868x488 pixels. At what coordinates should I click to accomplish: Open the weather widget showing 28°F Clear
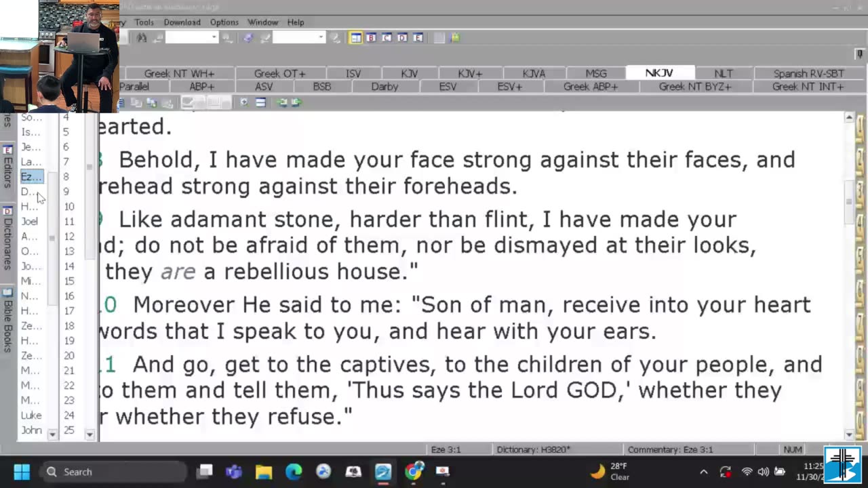point(610,472)
